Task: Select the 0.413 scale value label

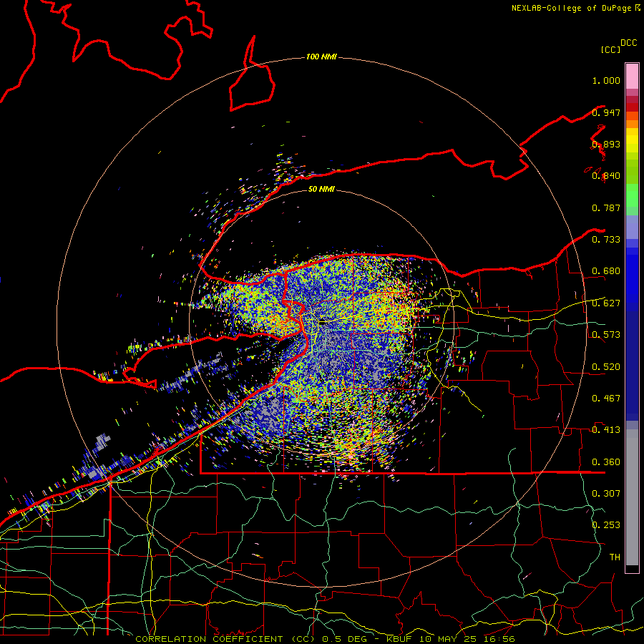Action: [x=606, y=430]
